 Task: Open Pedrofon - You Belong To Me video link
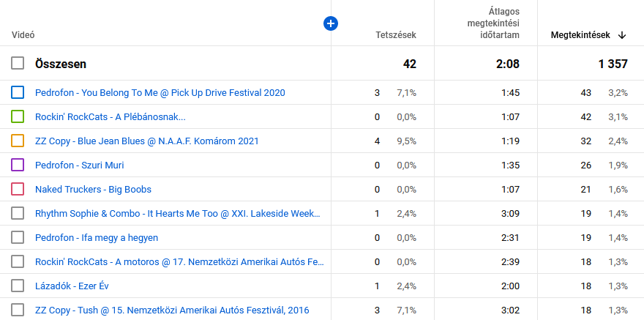click(160, 93)
